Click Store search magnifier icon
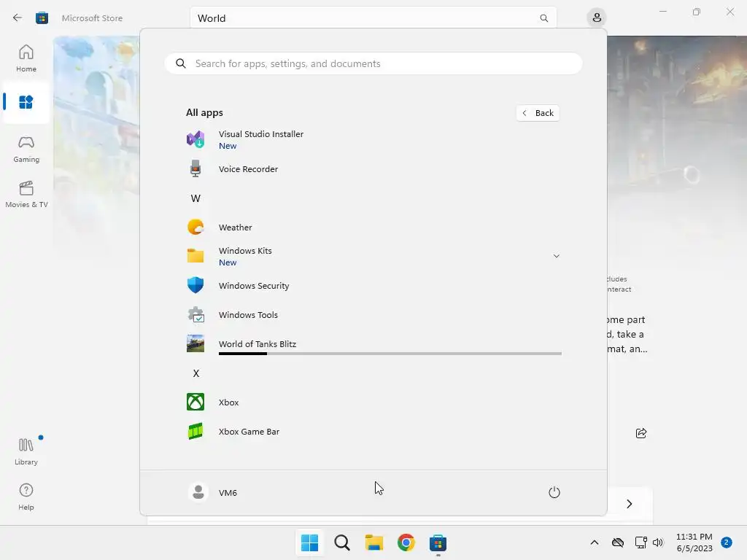The width and height of the screenshot is (747, 560). click(543, 18)
